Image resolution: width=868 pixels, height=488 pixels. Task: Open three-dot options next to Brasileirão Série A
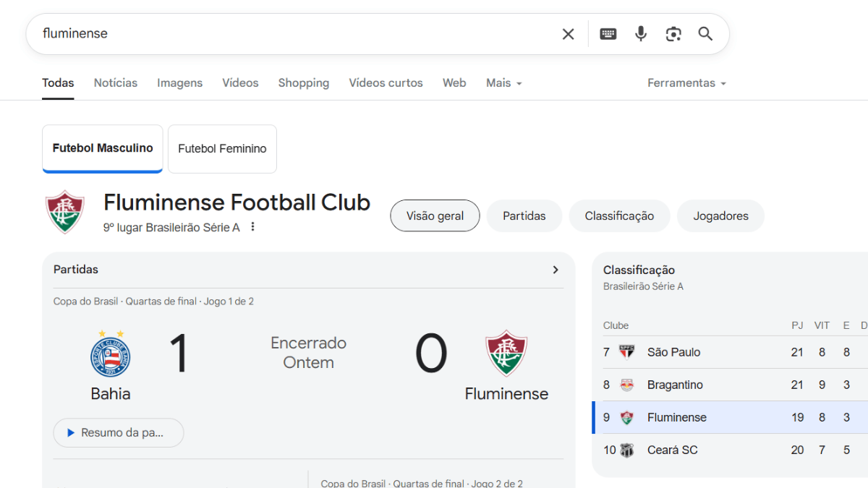(252, 227)
